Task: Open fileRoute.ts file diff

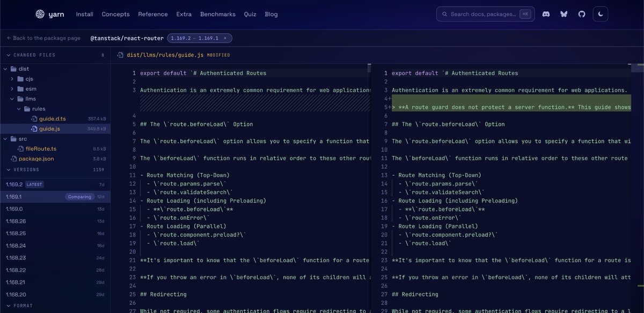Action: [x=55, y=149]
